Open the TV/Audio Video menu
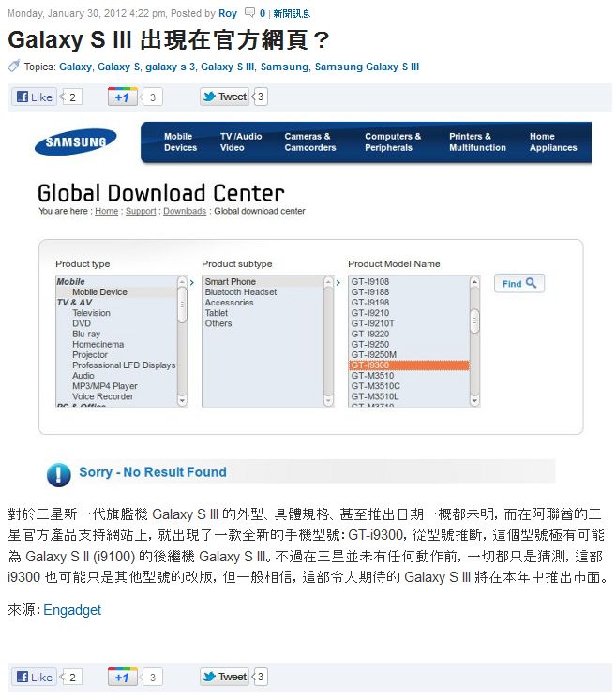 pyautogui.click(x=241, y=141)
